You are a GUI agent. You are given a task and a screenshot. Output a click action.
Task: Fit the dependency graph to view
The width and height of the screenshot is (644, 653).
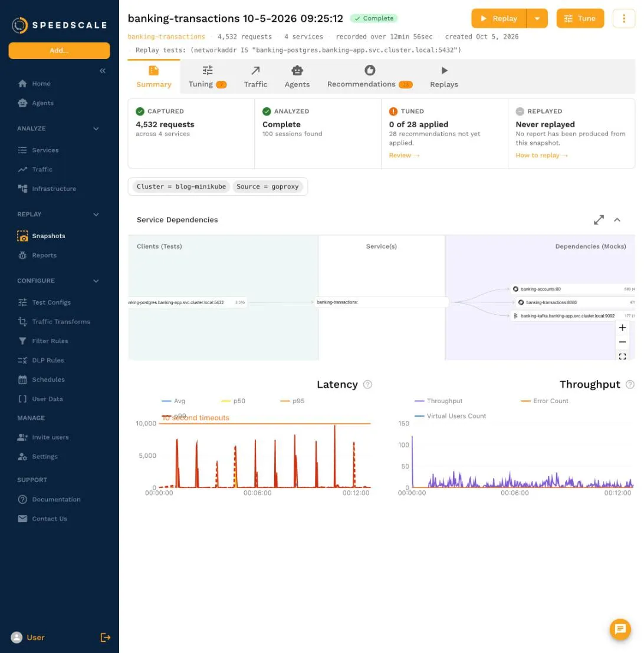(x=622, y=357)
